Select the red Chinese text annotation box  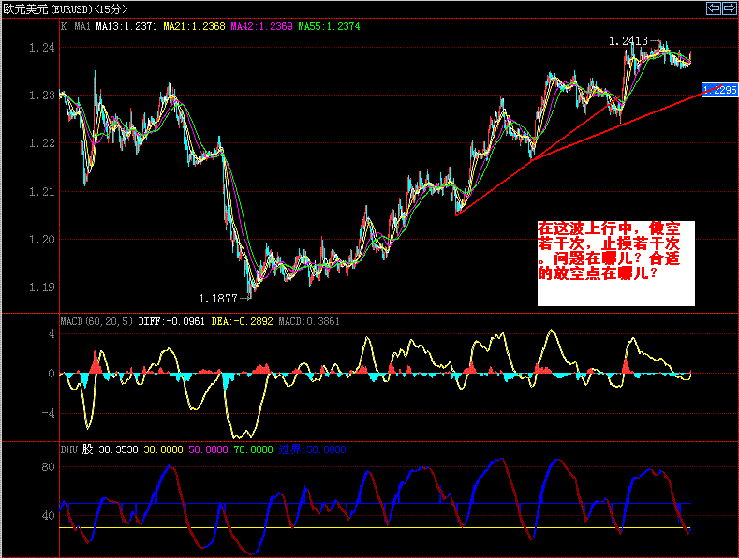(616, 263)
